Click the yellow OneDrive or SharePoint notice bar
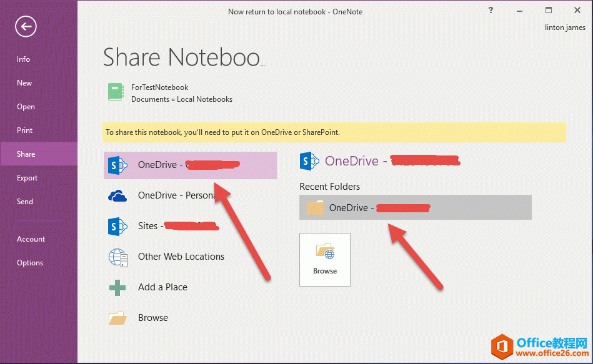 pyautogui.click(x=334, y=132)
